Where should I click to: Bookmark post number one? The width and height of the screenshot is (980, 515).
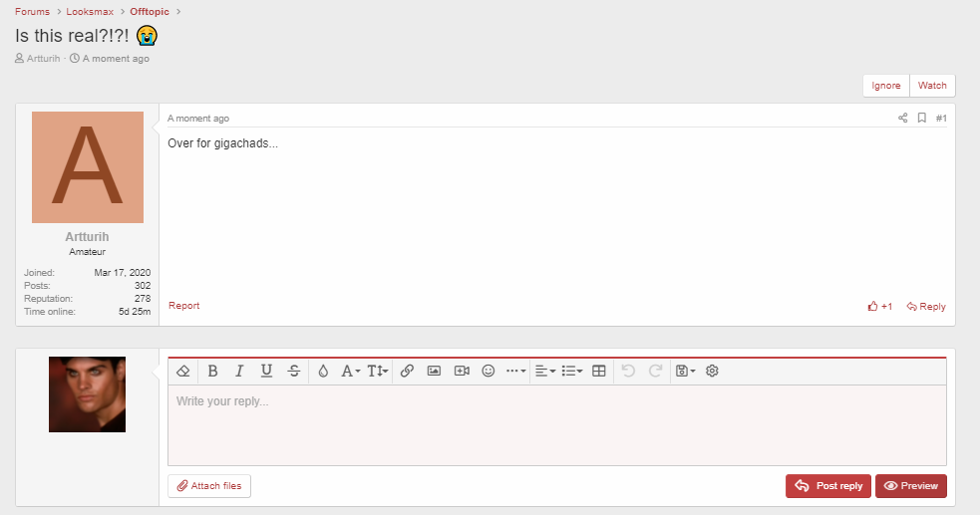[x=922, y=118]
